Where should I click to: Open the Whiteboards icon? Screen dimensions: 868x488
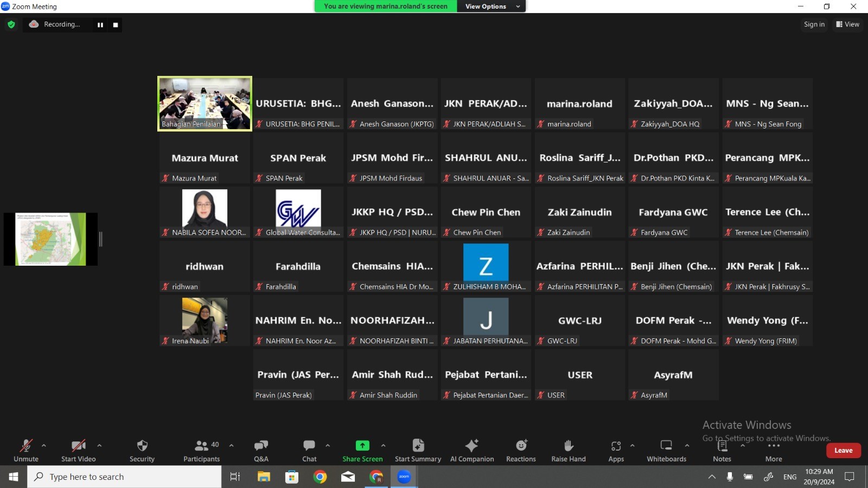[666, 446]
